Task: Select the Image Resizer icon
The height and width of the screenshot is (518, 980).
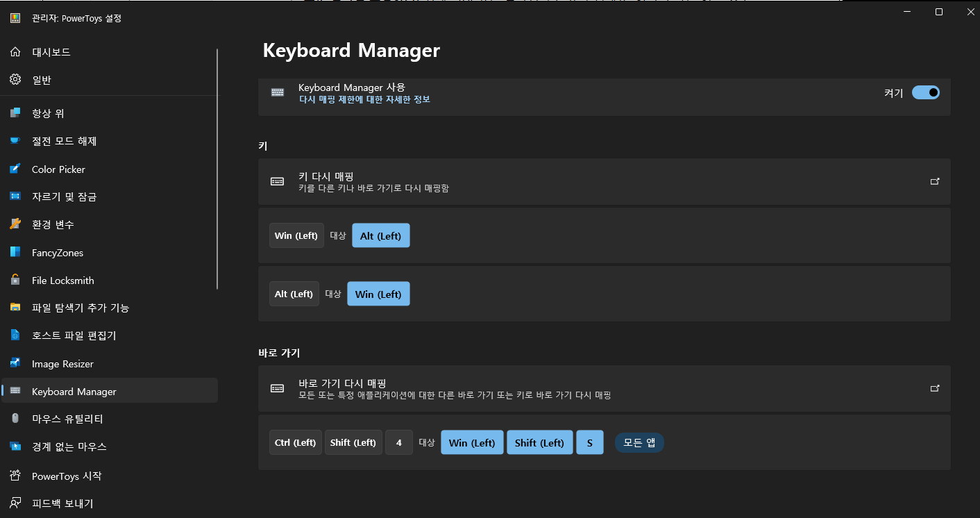Action: pos(15,364)
